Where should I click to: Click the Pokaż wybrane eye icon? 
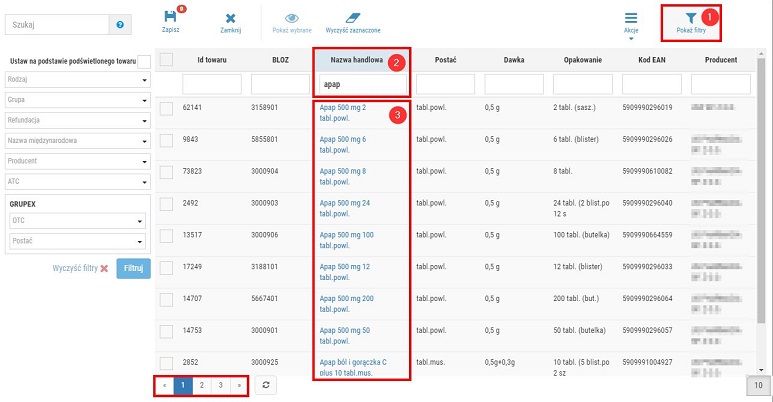[292, 18]
